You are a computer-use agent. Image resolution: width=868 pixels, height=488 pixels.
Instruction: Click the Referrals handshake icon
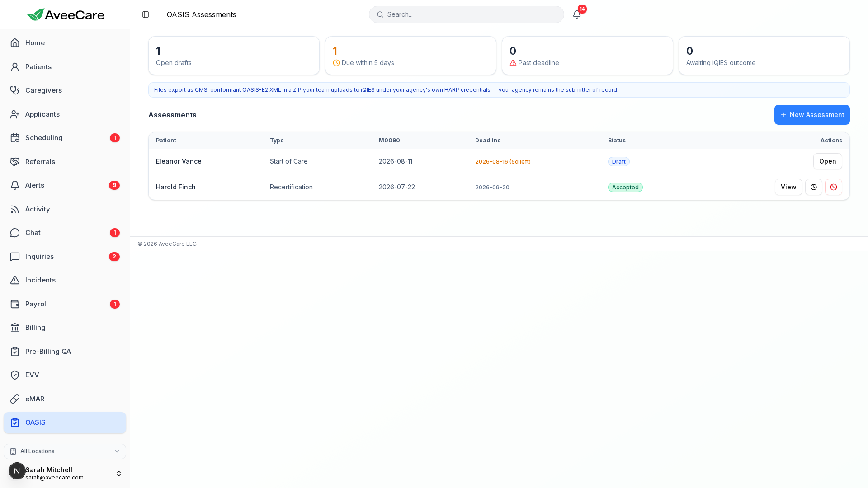(x=15, y=162)
